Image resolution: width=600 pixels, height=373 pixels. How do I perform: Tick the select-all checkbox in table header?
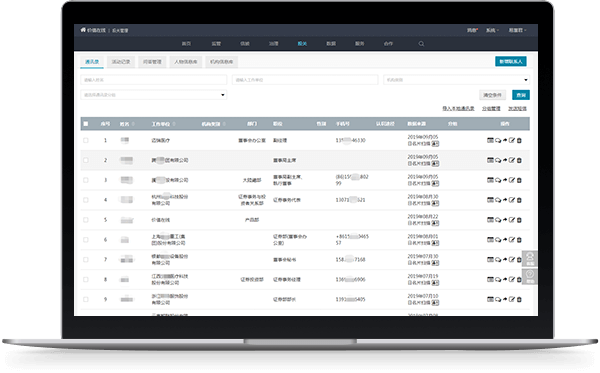point(86,124)
